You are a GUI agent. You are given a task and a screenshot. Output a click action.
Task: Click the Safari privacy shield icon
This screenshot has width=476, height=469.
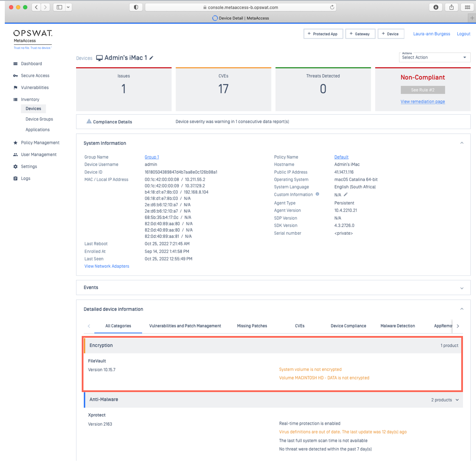(x=136, y=7)
